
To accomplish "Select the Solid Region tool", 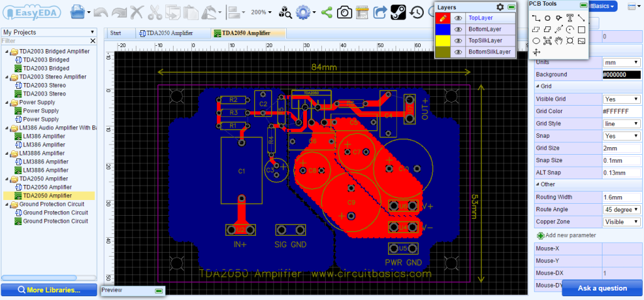I will (548, 29).
